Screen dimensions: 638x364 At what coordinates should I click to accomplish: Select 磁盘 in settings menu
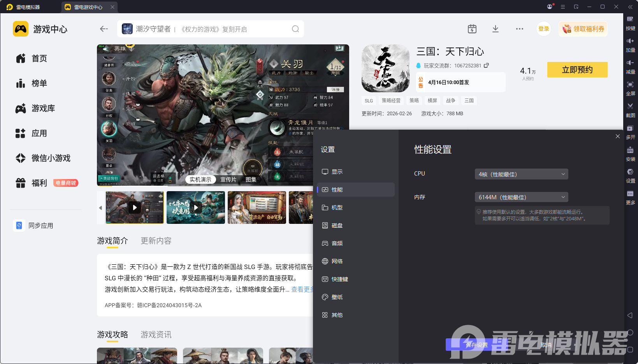[356, 225]
